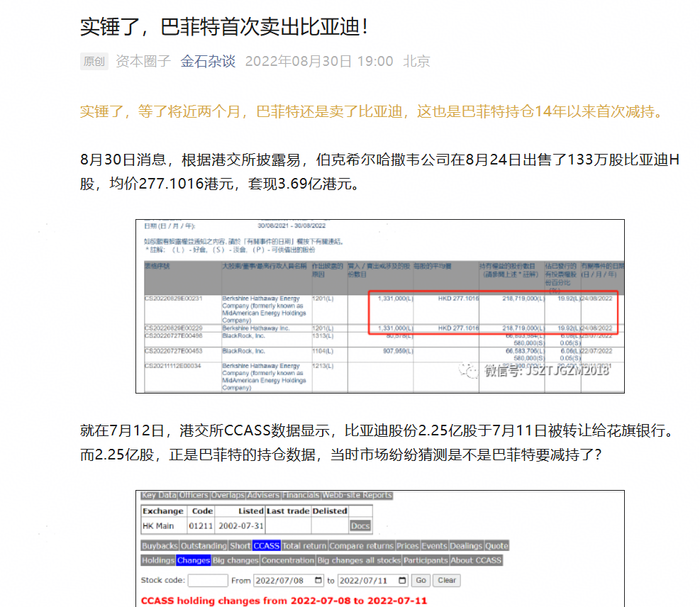Click the 资本圈子 author name

tap(143, 61)
